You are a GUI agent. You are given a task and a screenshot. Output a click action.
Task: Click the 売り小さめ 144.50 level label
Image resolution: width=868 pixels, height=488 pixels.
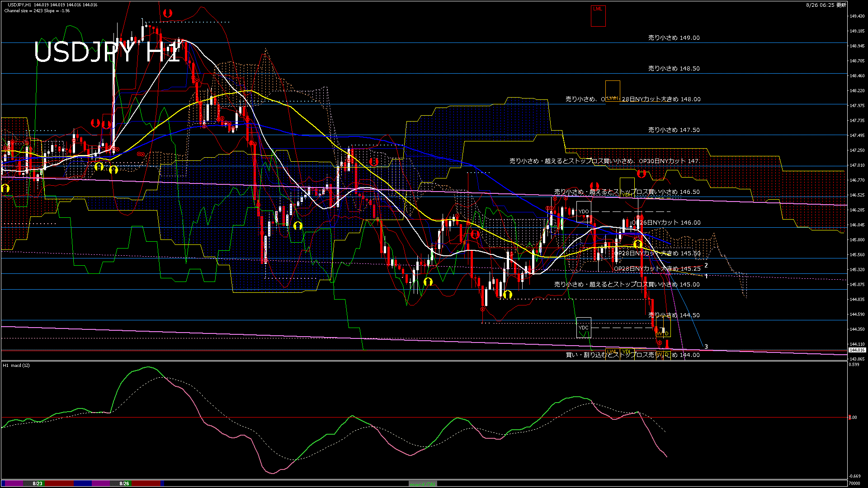tap(674, 315)
